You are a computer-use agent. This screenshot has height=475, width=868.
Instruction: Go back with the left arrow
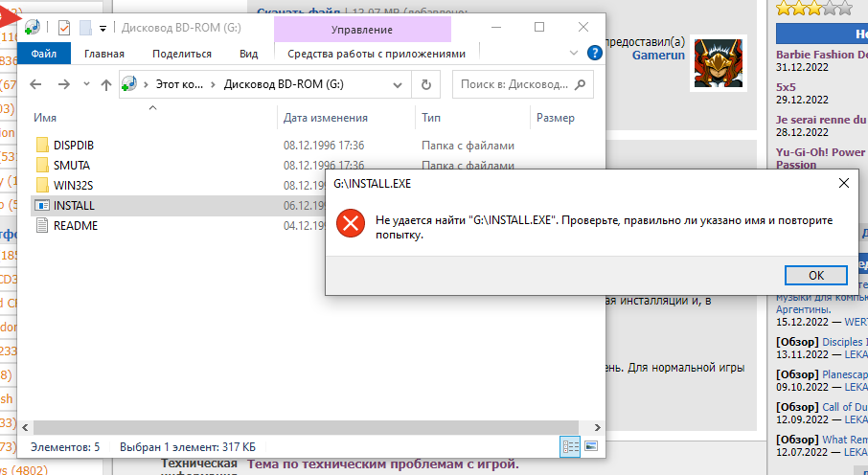pos(35,84)
